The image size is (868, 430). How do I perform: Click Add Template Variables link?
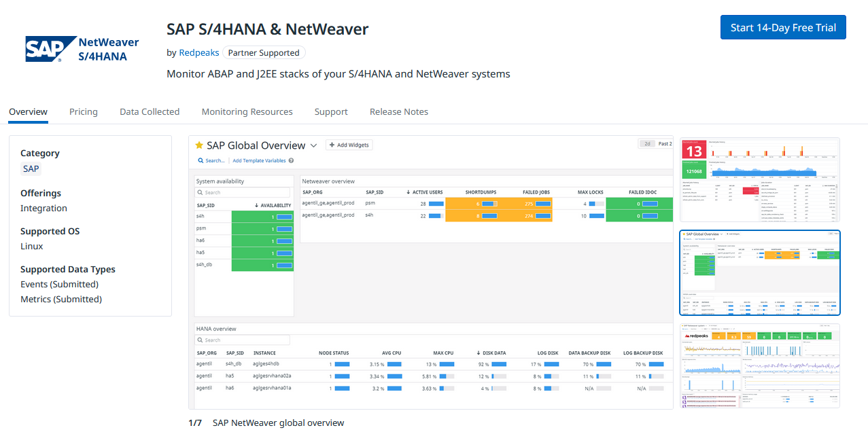[x=259, y=161]
